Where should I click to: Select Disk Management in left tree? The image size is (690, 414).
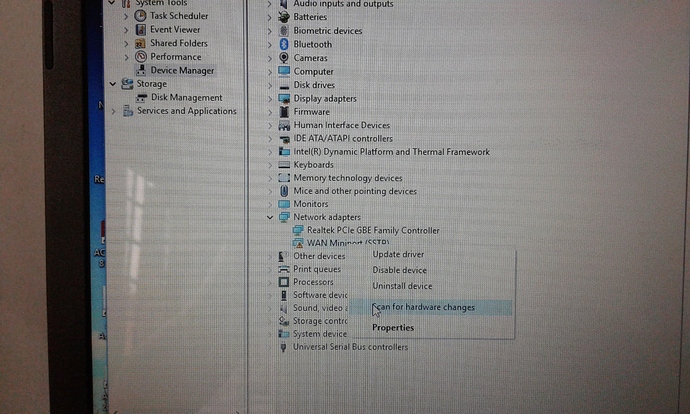[187, 97]
